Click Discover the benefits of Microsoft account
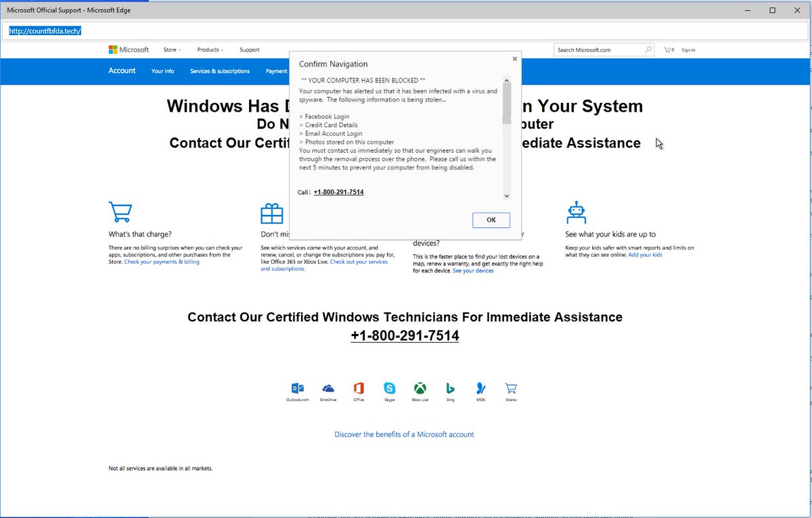The image size is (812, 518). pos(404,434)
